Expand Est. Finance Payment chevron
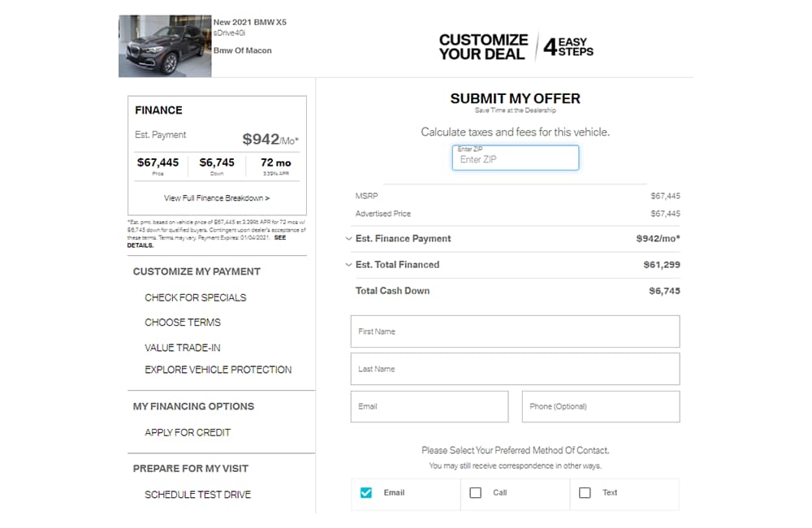 (348, 239)
